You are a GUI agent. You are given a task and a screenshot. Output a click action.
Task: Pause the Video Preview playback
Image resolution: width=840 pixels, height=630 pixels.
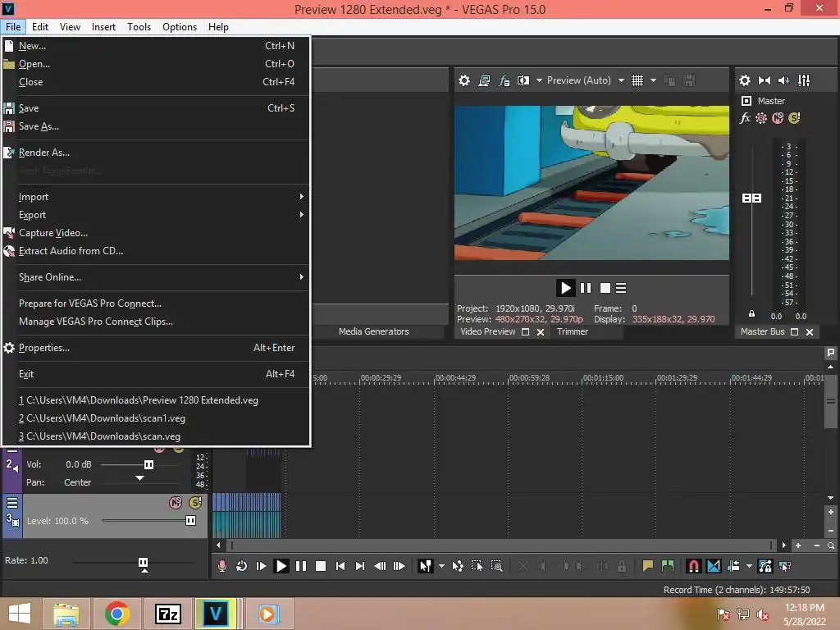[586, 288]
